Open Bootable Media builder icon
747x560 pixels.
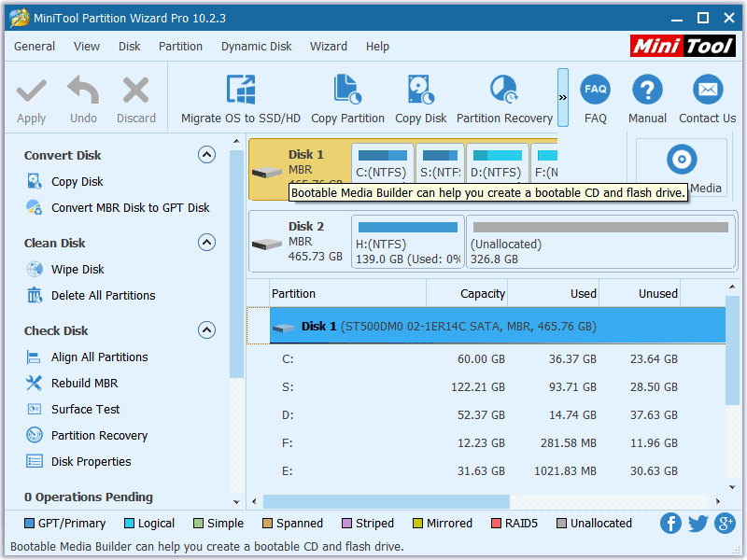tap(682, 159)
